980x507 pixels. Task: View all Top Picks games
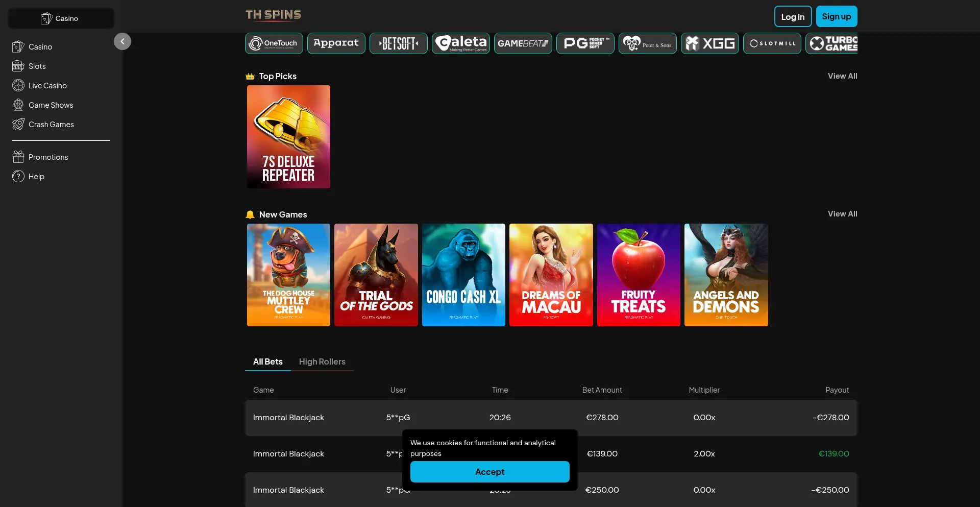[x=842, y=76]
